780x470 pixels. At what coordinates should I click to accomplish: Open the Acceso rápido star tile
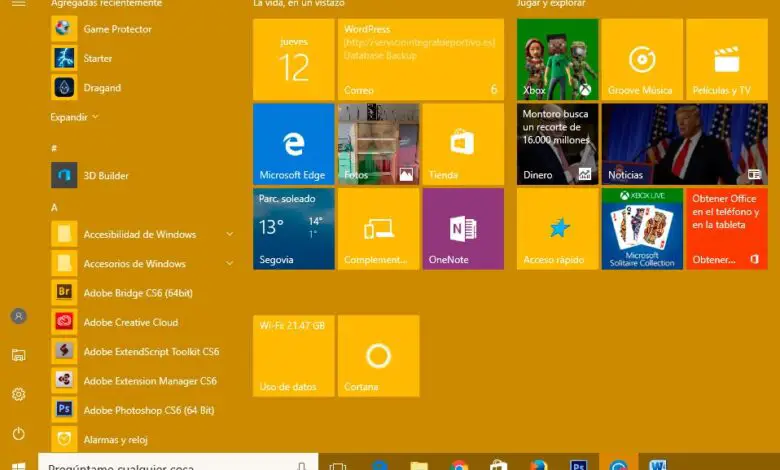558,229
